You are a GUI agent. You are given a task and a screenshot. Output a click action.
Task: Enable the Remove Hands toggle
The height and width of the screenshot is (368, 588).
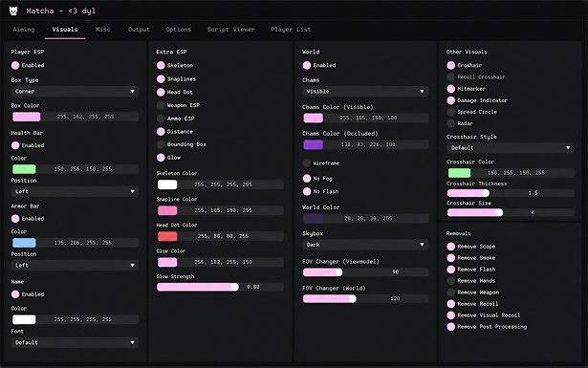450,281
